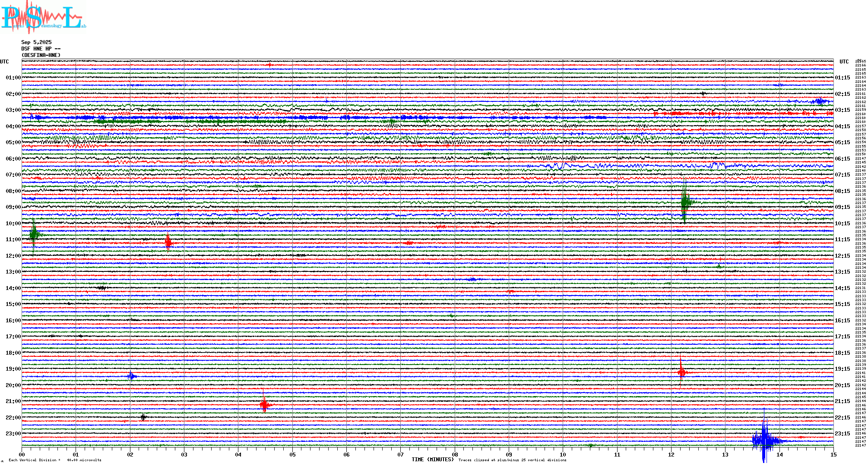Select the 'Each Vertical Division = 40.00 microvolts' note
868x466 pixels.
click(x=55, y=460)
